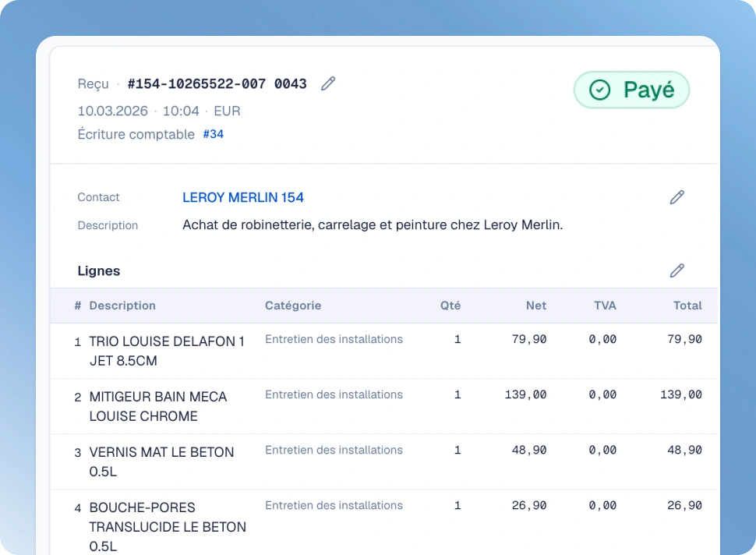Screen dimensions: 756x555
Task: Click the category of TRIO LOUISE line
Action: tap(334, 339)
